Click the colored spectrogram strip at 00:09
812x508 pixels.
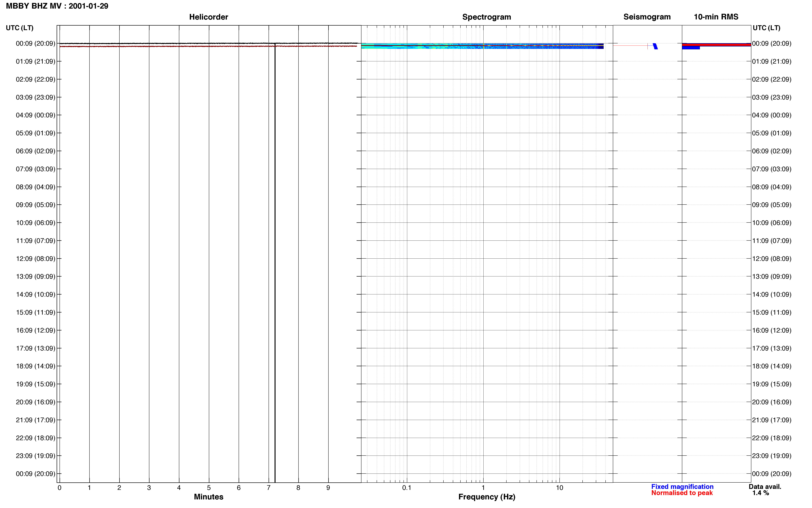click(x=482, y=46)
